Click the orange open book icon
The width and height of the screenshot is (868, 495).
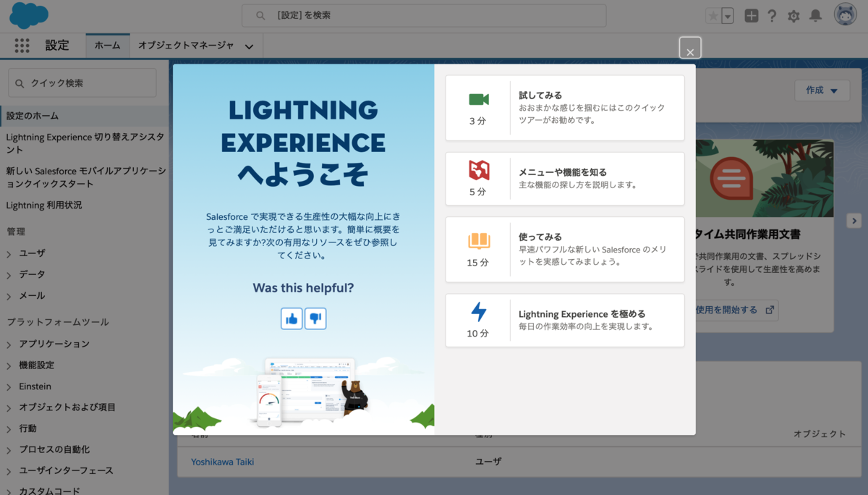click(479, 240)
